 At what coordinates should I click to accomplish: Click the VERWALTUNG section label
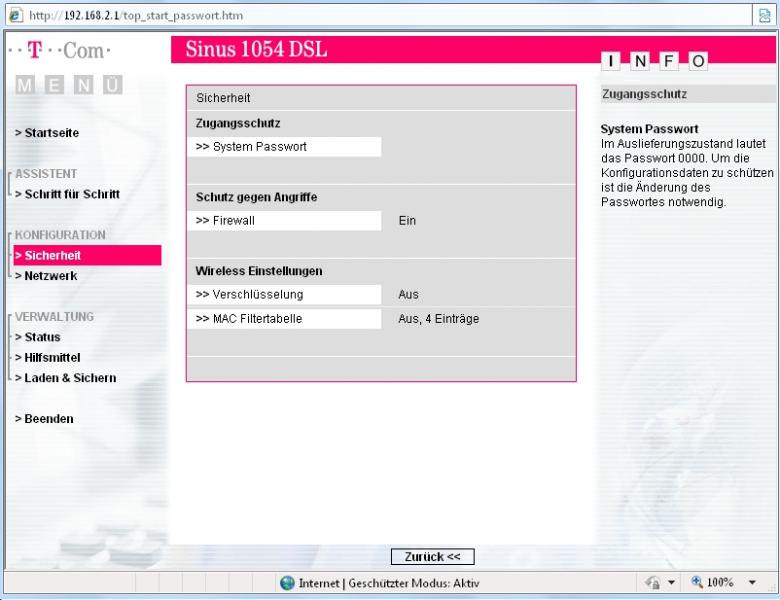54,316
